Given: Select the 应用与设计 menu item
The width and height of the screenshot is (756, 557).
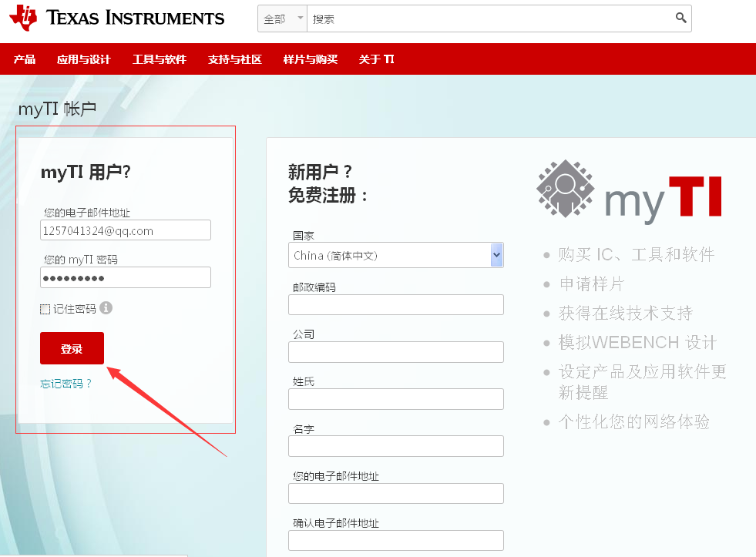Looking at the screenshot, I should point(83,58).
